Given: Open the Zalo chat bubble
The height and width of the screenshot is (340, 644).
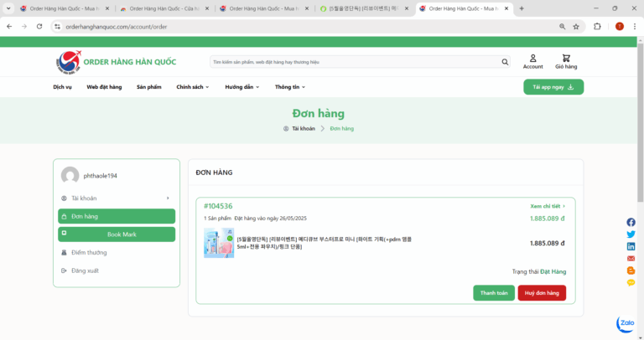Looking at the screenshot, I should click(x=626, y=324).
